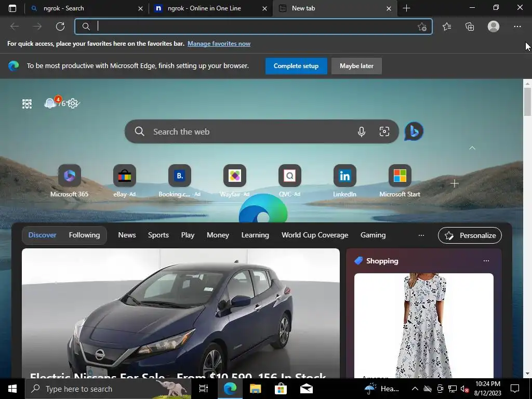Collapse the quick links section
Viewport: 532px width, 399px height.
click(472, 148)
